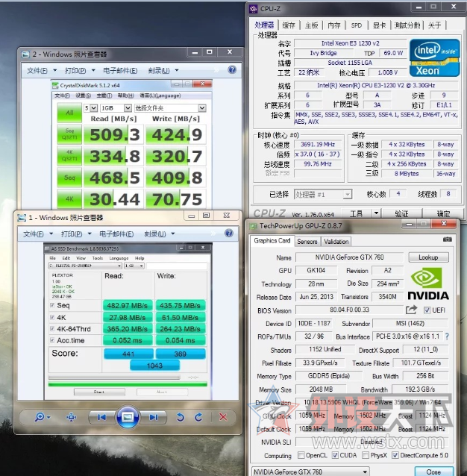Click 电子邮件(E) in photo viewer 2
This screenshot has height=476, width=467.
coord(120,71)
